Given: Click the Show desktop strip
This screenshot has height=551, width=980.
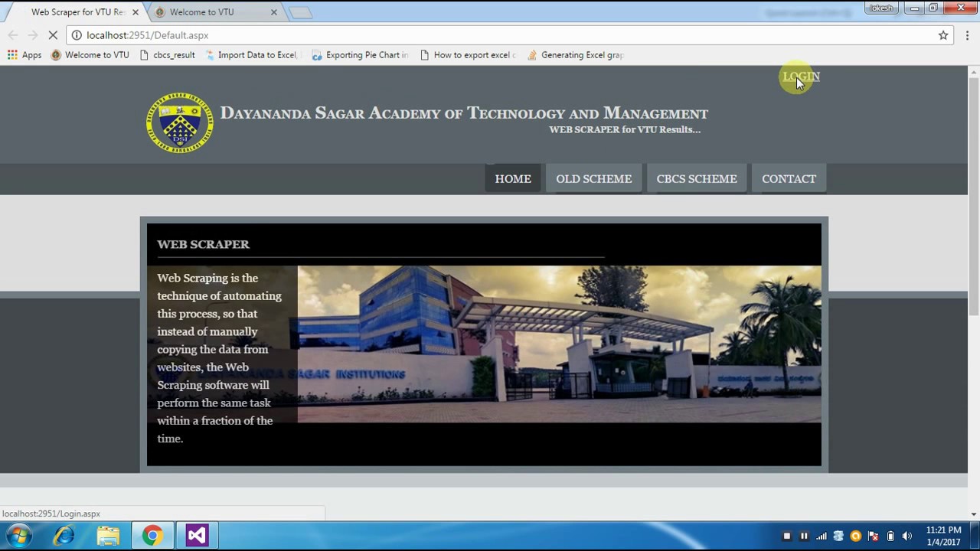Looking at the screenshot, I should (x=975, y=536).
